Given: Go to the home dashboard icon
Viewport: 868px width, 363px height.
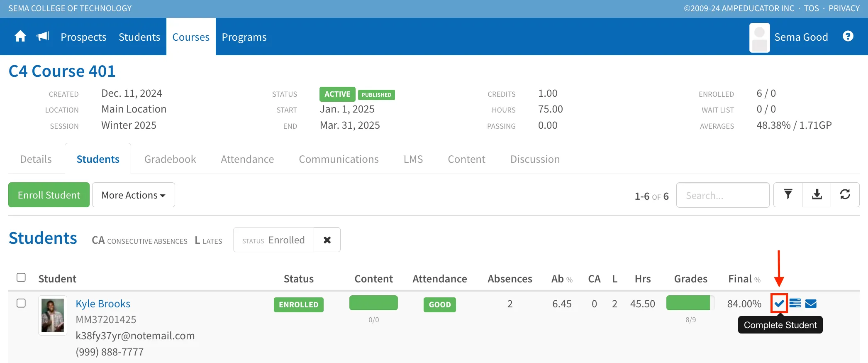Looking at the screenshot, I should 20,37.
